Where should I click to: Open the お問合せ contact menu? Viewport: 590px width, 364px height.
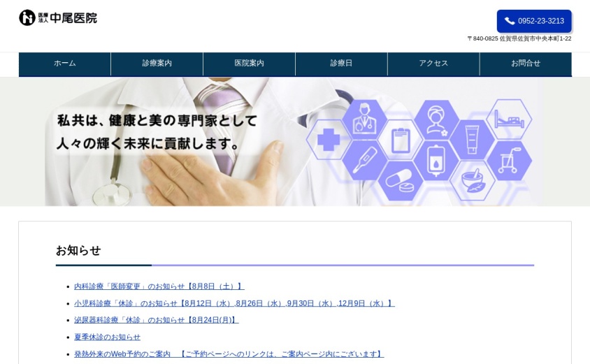[526, 64]
